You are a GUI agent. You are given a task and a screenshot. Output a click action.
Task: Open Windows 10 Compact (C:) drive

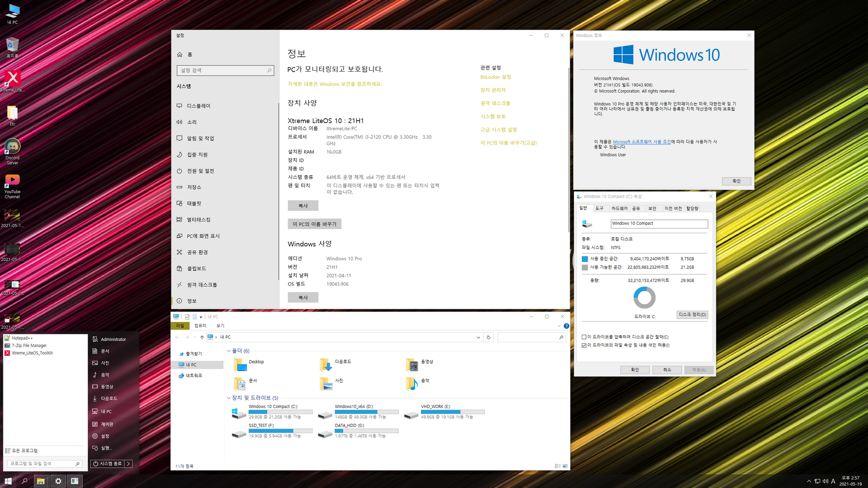[x=272, y=412]
